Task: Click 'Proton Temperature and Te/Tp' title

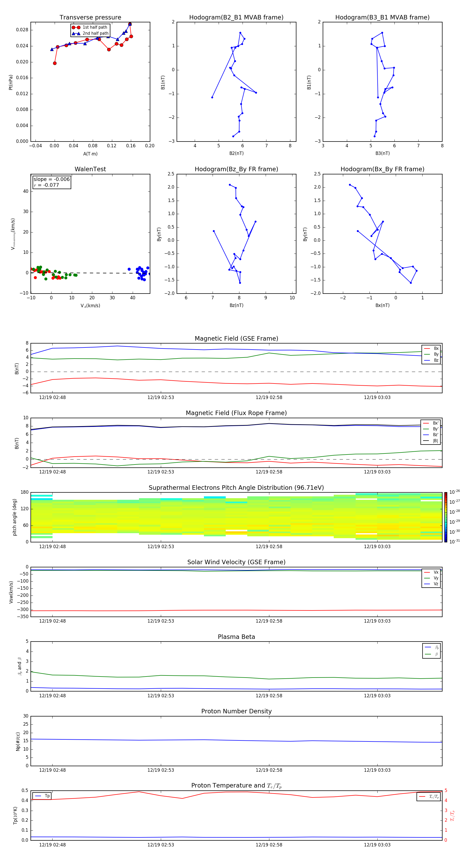Action: [236, 786]
